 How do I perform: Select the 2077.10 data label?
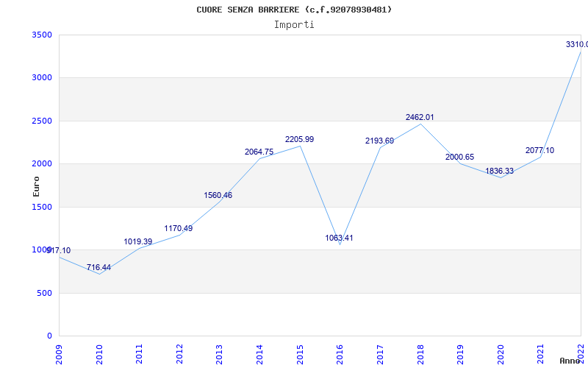click(539, 150)
